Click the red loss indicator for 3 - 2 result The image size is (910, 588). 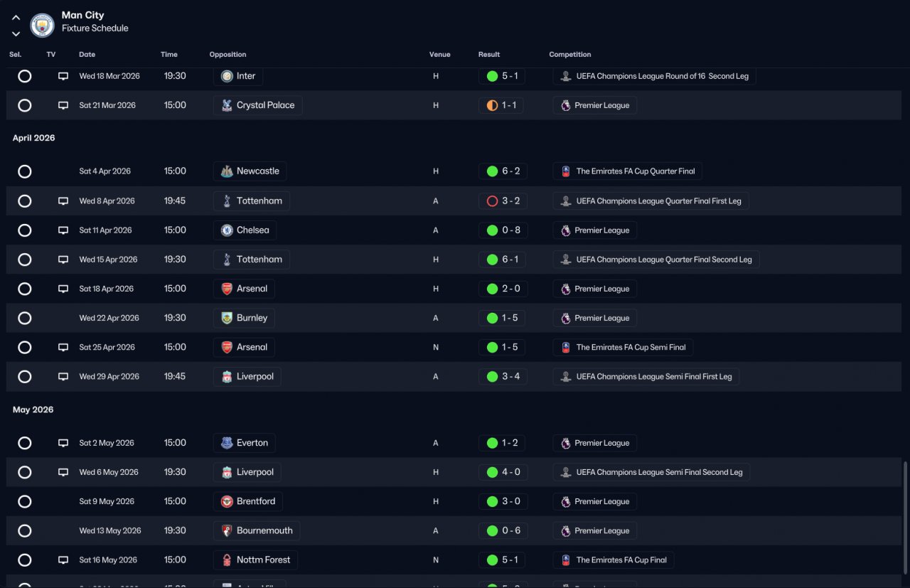point(492,201)
